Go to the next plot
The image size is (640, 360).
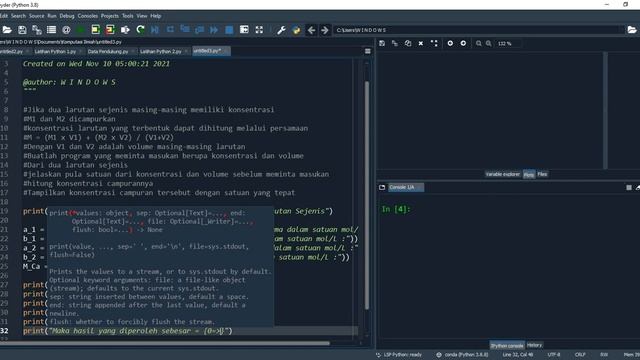(463, 43)
